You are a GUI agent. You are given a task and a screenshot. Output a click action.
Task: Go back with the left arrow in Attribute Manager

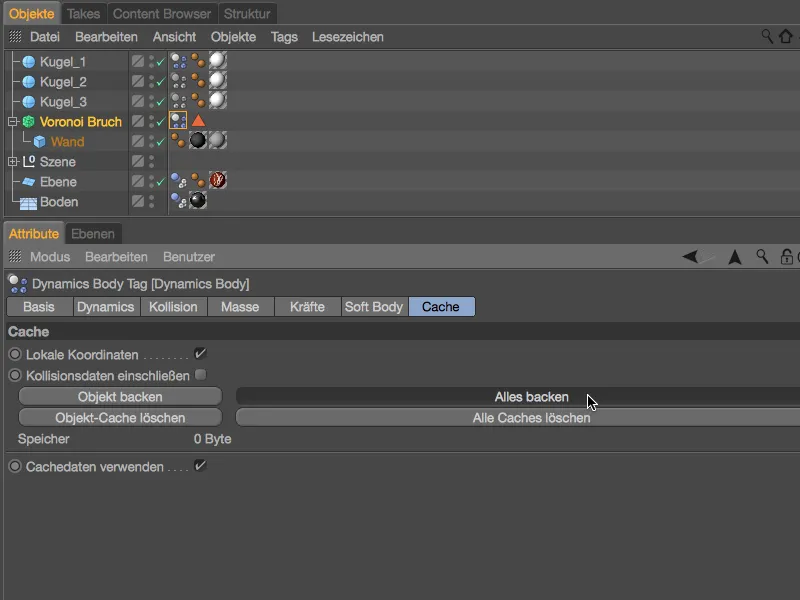coord(691,257)
